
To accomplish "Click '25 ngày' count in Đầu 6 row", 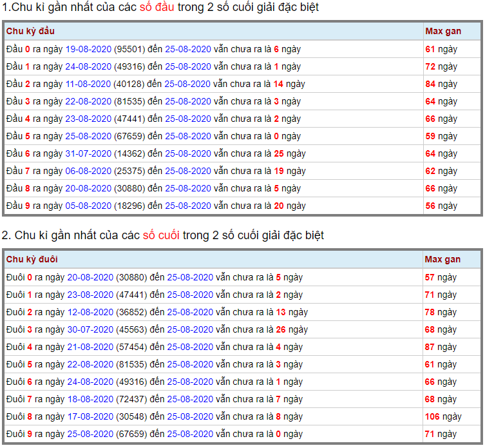I will 290,153.
